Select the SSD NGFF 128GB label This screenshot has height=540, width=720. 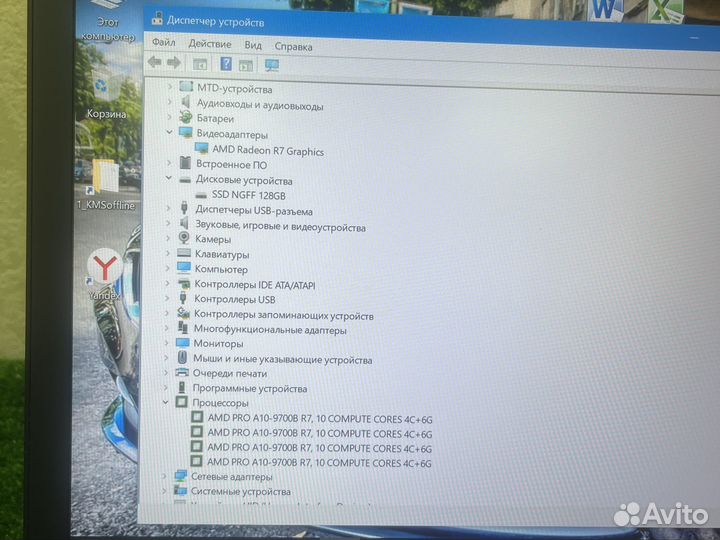click(249, 195)
